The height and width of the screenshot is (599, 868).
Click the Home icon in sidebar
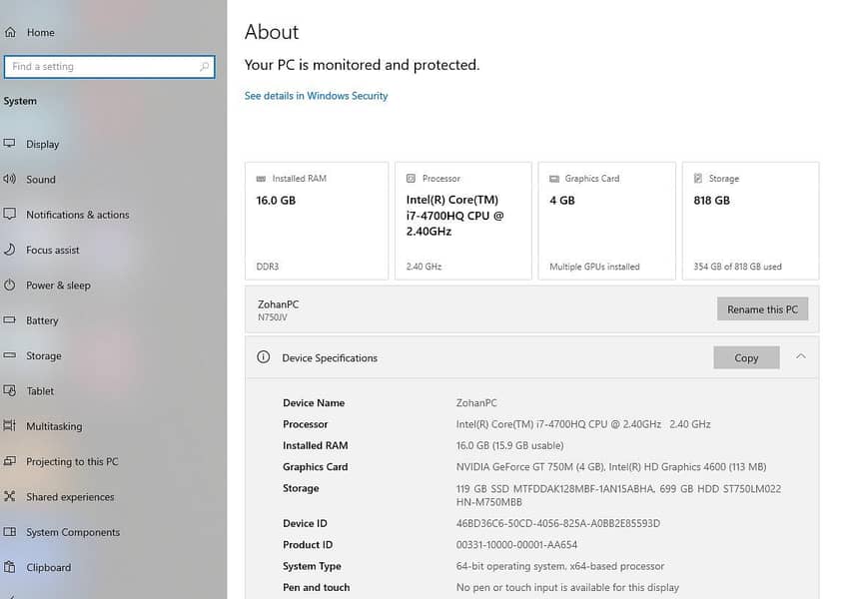10,32
